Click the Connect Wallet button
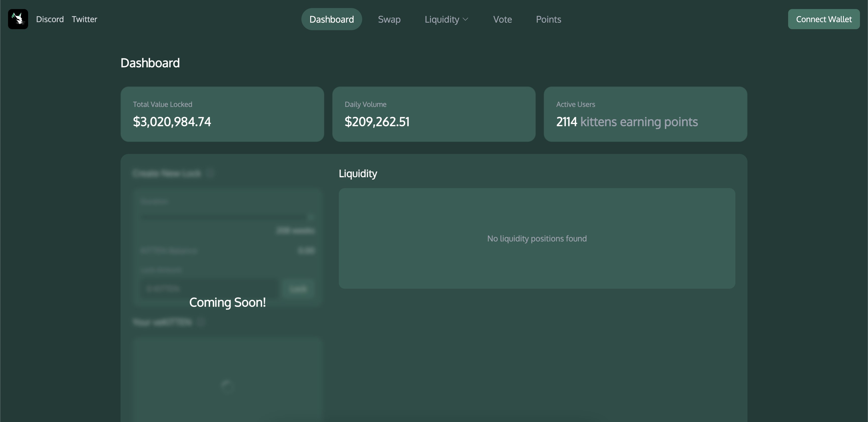Viewport: 868px width, 422px height. [x=824, y=19]
